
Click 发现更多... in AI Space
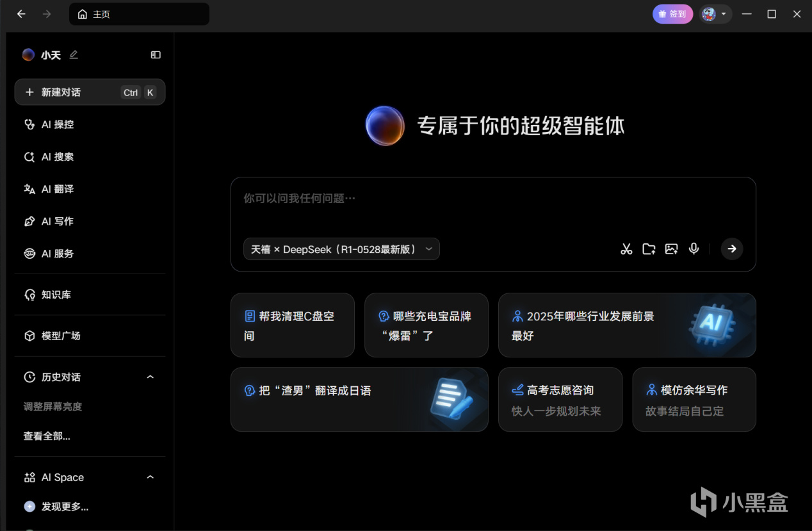pyautogui.click(x=65, y=507)
